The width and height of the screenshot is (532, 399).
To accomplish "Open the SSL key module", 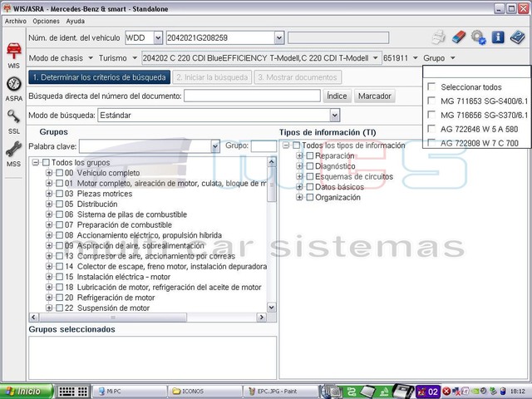I will (x=13, y=122).
